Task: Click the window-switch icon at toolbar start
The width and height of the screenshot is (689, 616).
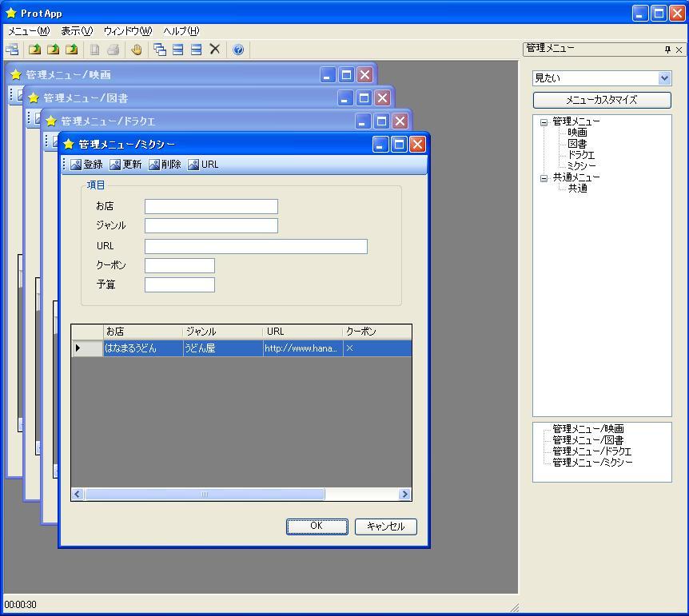Action: [x=12, y=50]
